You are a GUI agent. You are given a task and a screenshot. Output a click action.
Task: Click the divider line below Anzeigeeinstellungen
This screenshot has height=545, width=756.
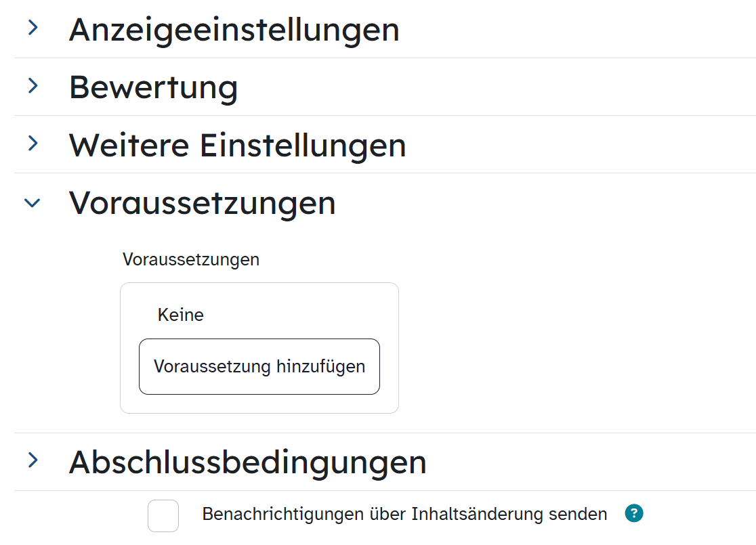(385, 58)
